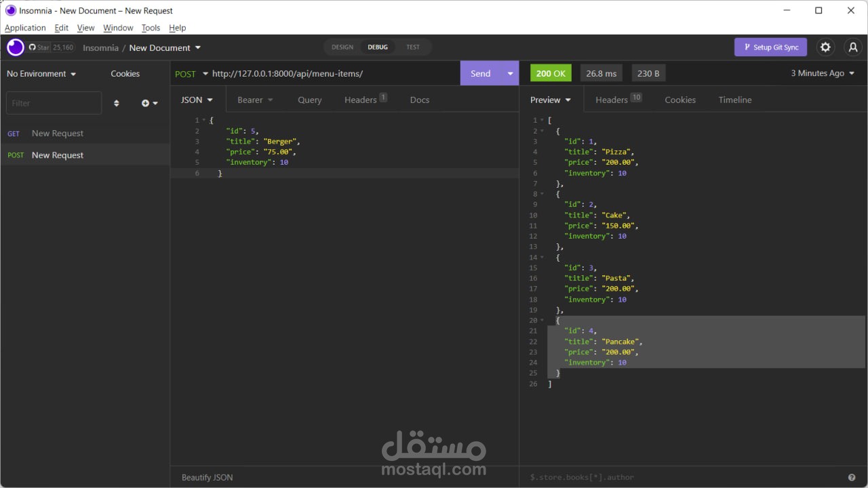Click Cookies button in sidebar
The image size is (868, 488).
(x=125, y=73)
